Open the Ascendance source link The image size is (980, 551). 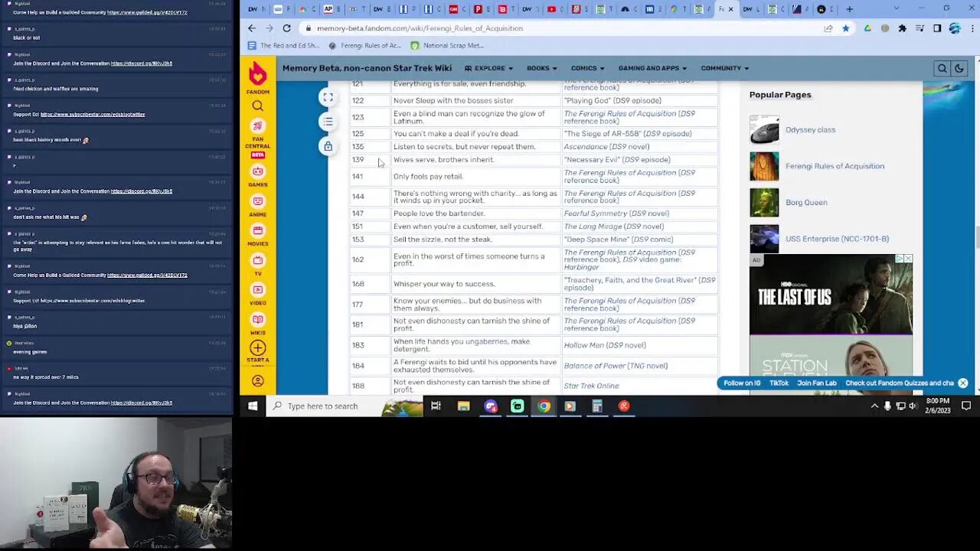click(x=586, y=147)
